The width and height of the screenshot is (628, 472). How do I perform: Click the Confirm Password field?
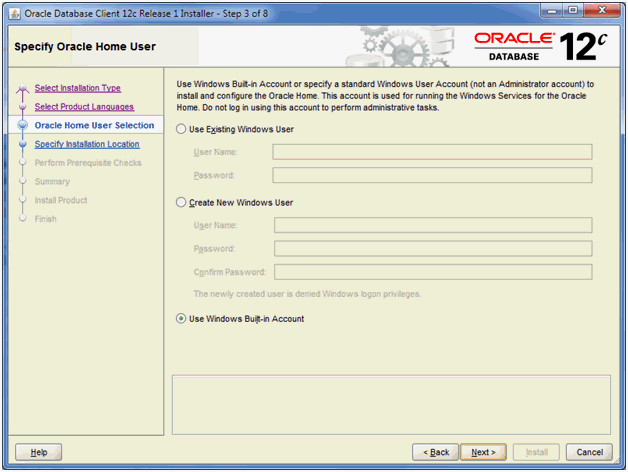tap(433, 272)
